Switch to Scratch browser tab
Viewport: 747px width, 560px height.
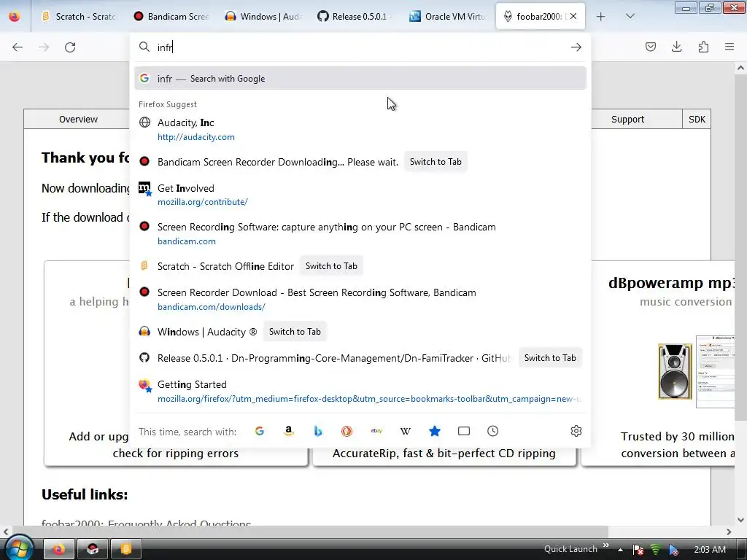79,17
